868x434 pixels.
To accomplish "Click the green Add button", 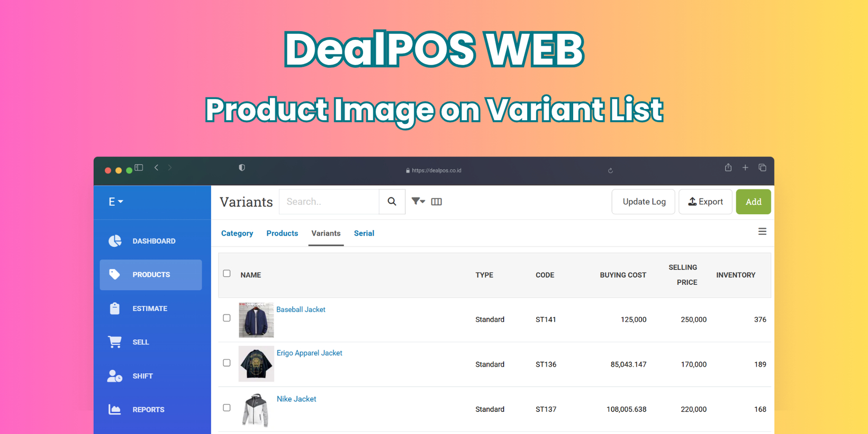I will pyautogui.click(x=753, y=202).
